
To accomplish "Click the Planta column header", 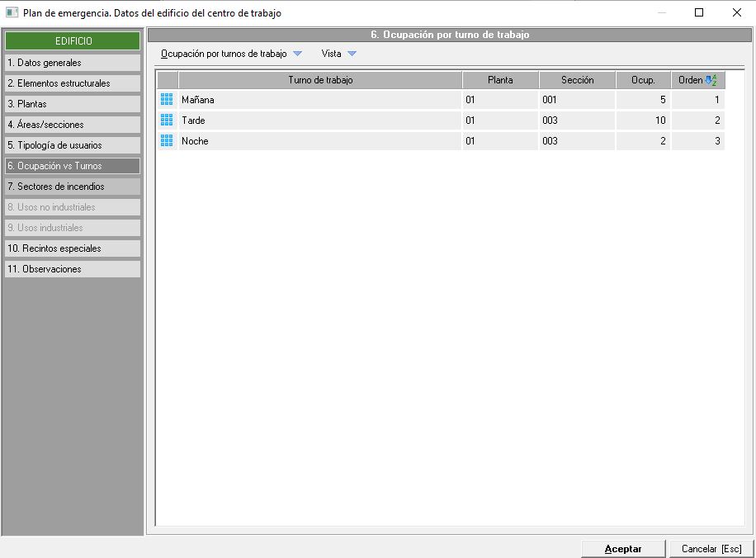I will (500, 80).
